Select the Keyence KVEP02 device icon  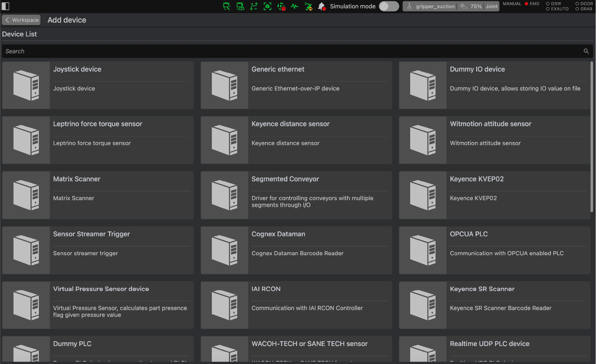click(x=423, y=195)
